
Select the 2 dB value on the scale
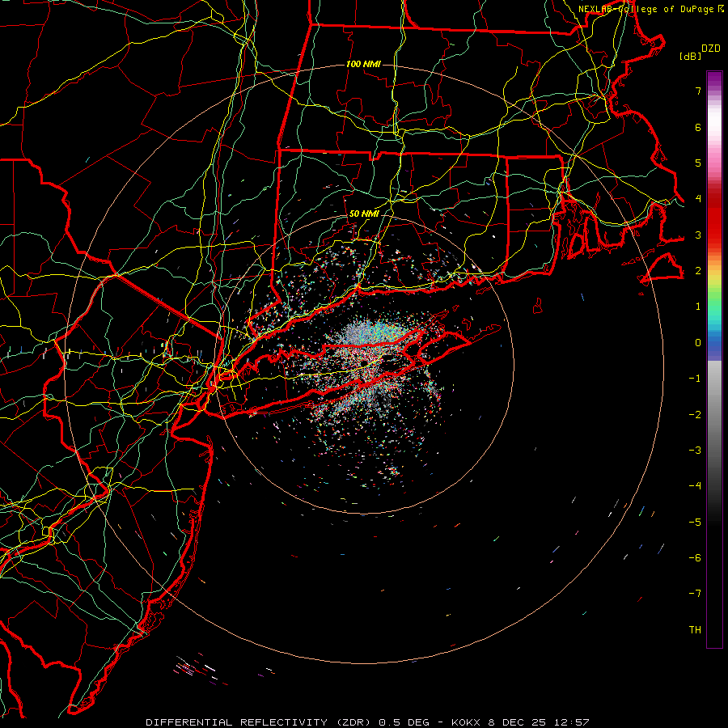tap(698, 271)
